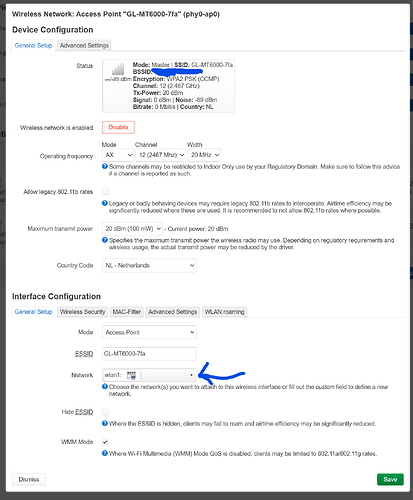Open the AX mode dropdown

pos(118,155)
